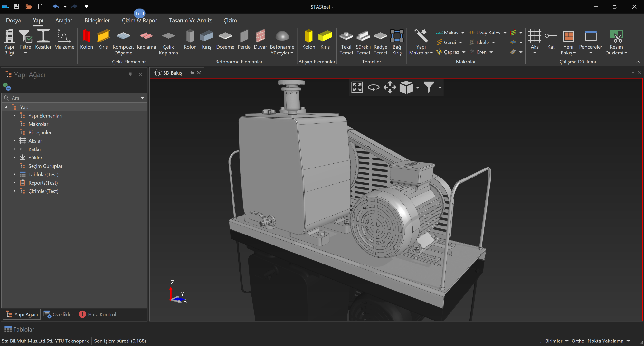Toggle Ortho mode in status bar
This screenshot has width=644, height=346.
(578, 341)
